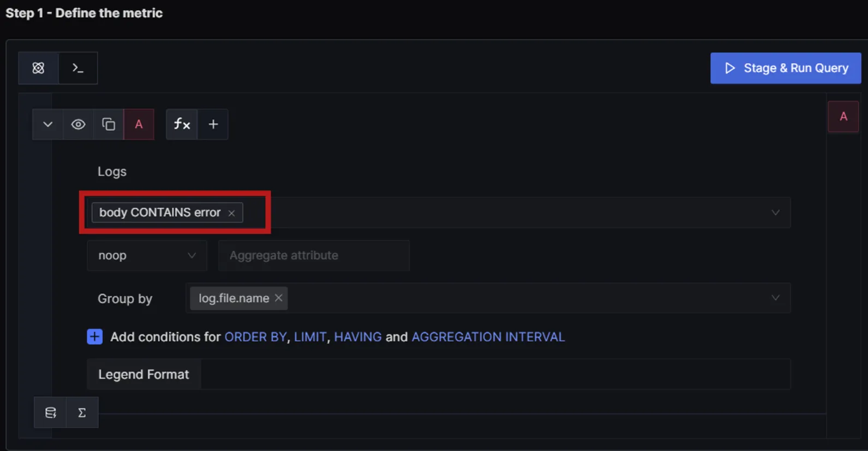Add formula using sigma icon button
Viewport: 868px width, 451px height.
click(x=82, y=413)
